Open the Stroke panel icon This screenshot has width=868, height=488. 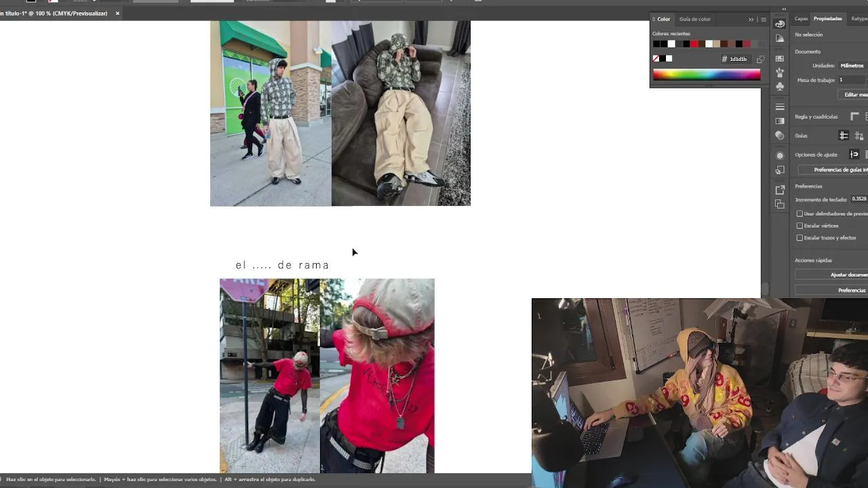(x=780, y=107)
